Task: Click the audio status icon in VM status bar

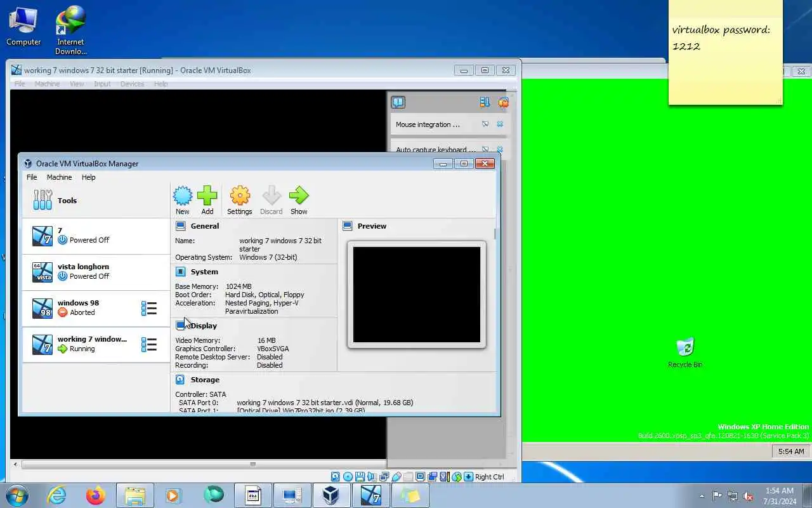Action: click(x=372, y=477)
